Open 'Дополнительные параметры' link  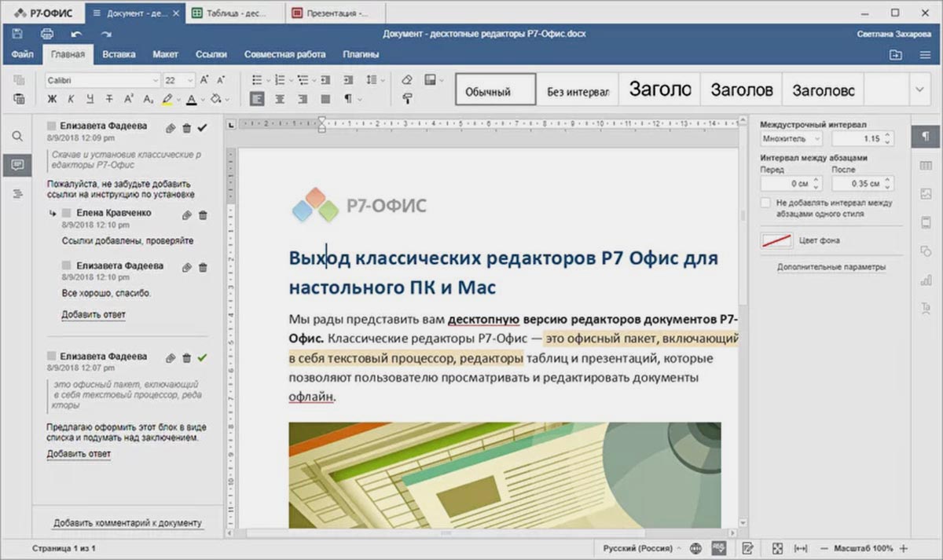click(x=831, y=267)
